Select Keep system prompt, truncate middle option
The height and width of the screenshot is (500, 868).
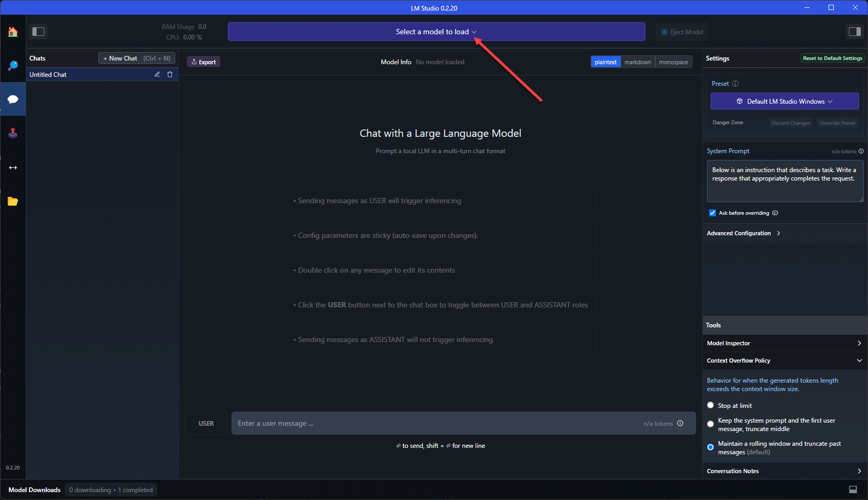710,424
